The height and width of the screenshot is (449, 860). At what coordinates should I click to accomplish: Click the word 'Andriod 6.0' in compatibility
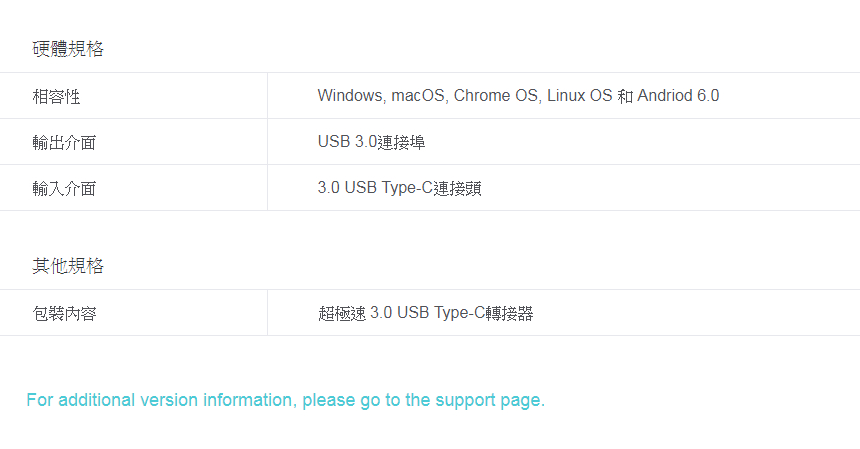point(678,96)
